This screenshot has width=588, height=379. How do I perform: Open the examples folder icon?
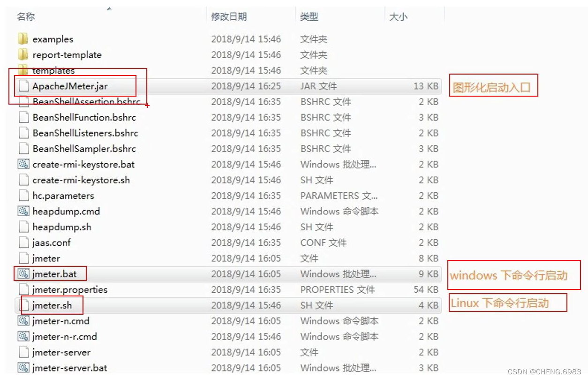(23, 39)
